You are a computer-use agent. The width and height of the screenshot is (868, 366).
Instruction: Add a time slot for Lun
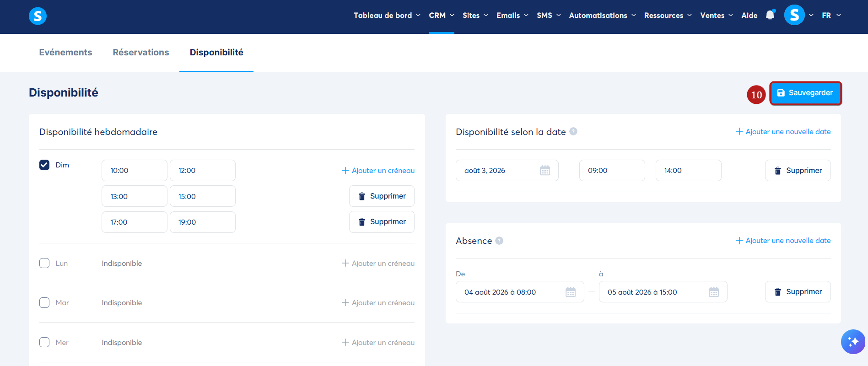tap(378, 264)
